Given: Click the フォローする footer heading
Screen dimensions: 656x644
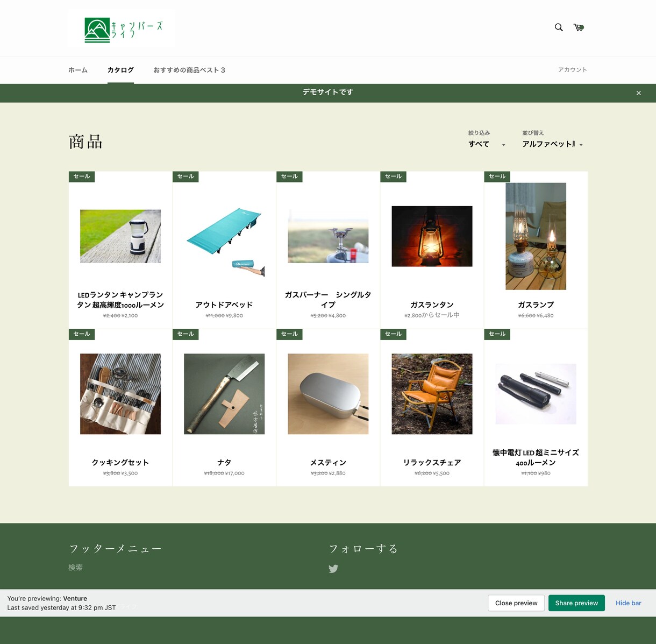Looking at the screenshot, I should click(363, 549).
